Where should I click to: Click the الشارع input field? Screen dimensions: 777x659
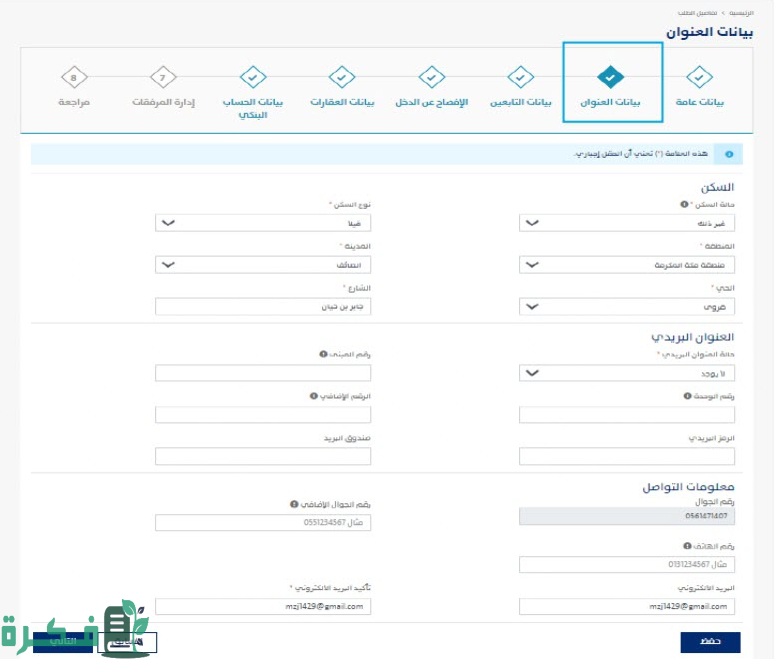click(263, 307)
